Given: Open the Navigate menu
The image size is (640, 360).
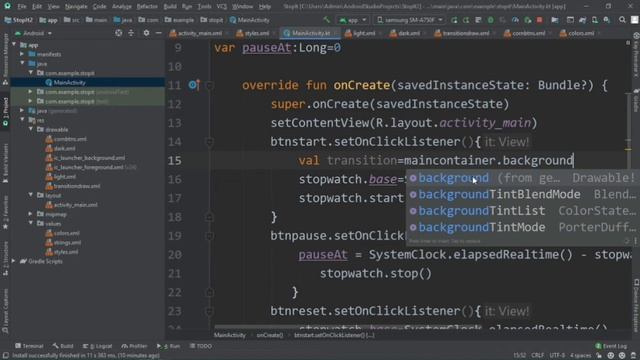Looking at the screenshot, I should click(x=76, y=6).
